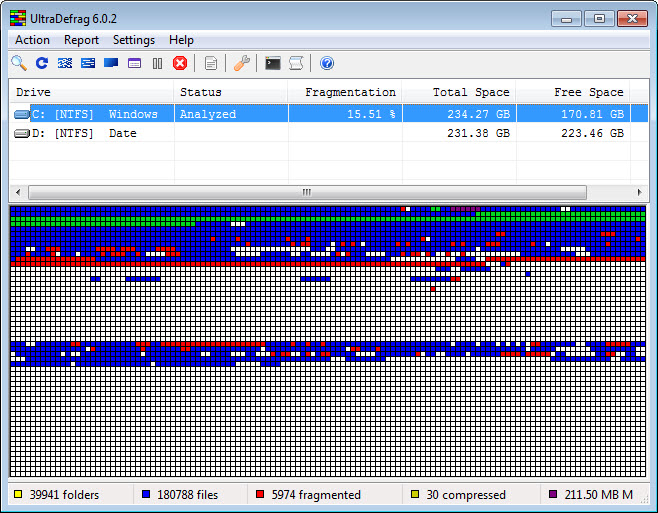The image size is (658, 513).
Task: Click the horizontal scrollbar right arrow
Action: pyautogui.click(x=640, y=192)
